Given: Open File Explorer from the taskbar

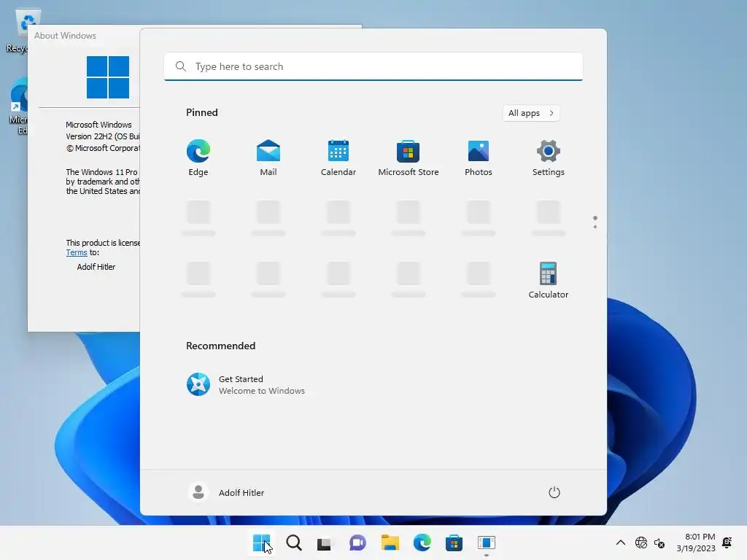Looking at the screenshot, I should (390, 542).
